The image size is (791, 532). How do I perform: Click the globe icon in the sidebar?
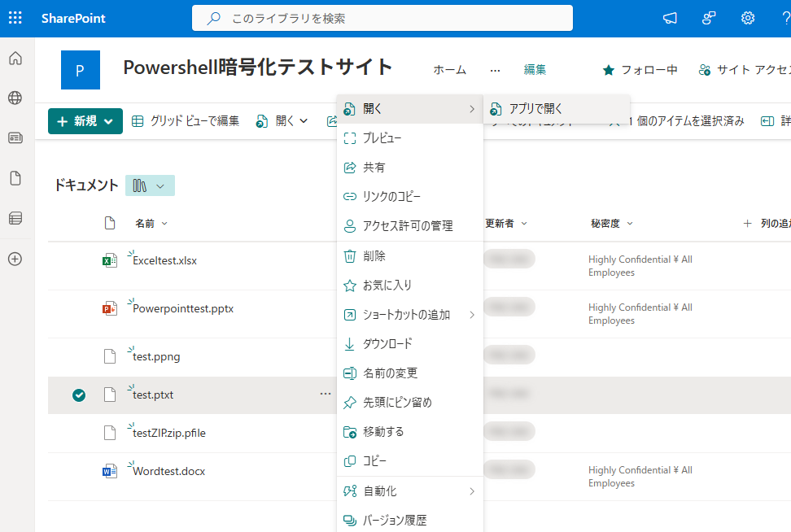click(x=16, y=98)
